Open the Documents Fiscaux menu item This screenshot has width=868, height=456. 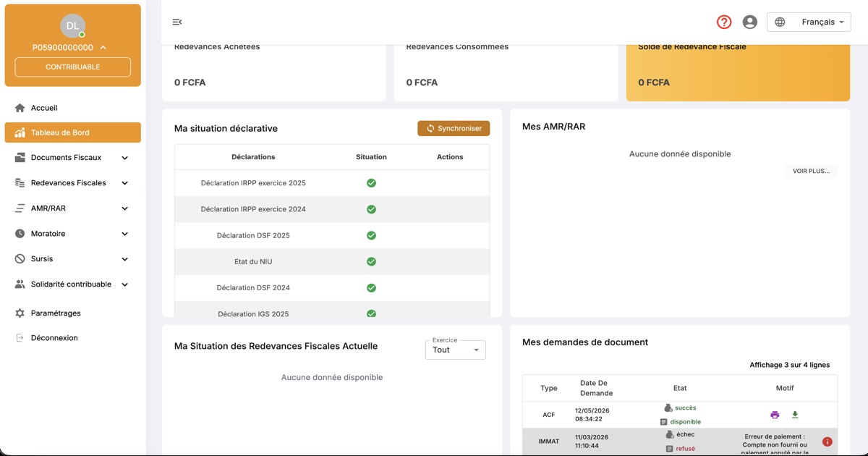(x=72, y=158)
